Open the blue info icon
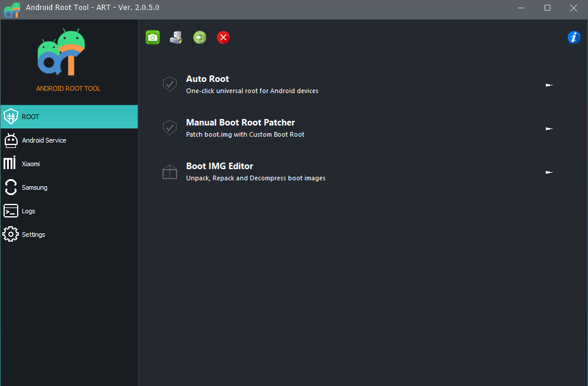Viewport: 588px width, 386px height. pyautogui.click(x=574, y=37)
